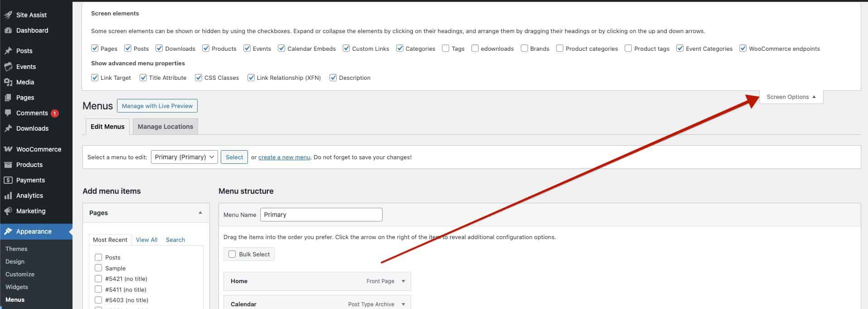This screenshot has width=868, height=309.
Task: Click the Comments speech bubble icon
Action: (x=8, y=113)
